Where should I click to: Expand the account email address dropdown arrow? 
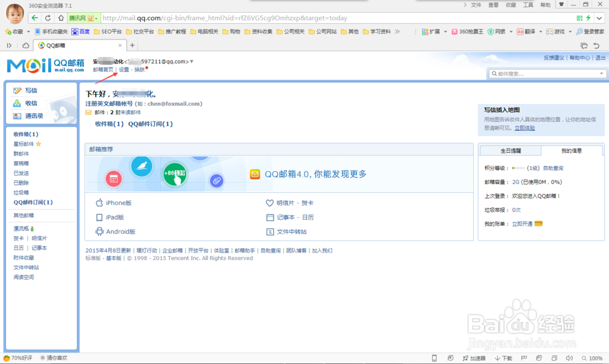pos(191,61)
